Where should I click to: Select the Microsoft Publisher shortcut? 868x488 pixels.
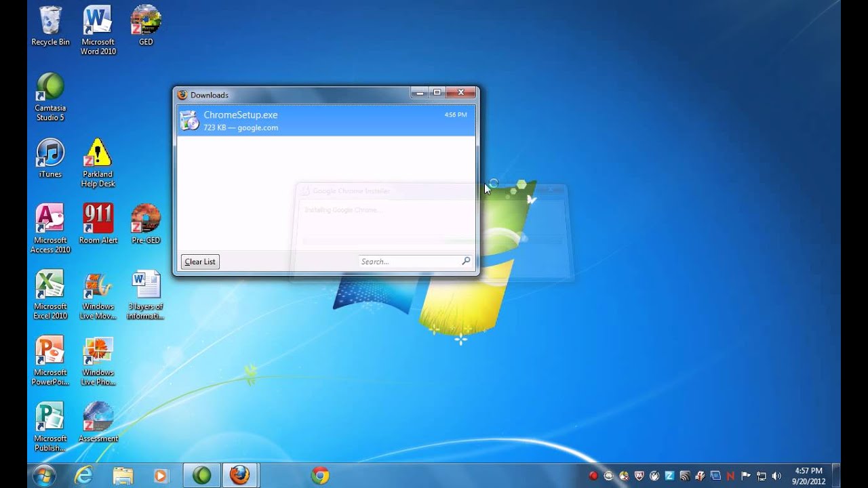(50, 427)
